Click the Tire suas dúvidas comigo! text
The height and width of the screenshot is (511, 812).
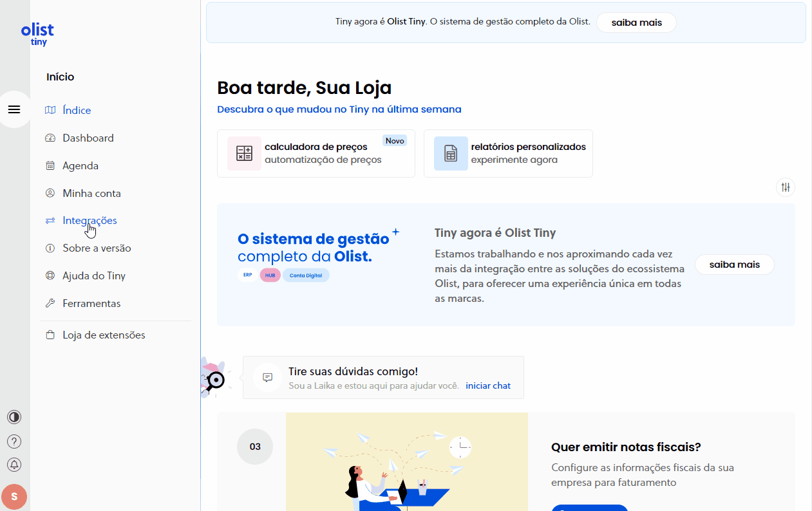(x=354, y=371)
